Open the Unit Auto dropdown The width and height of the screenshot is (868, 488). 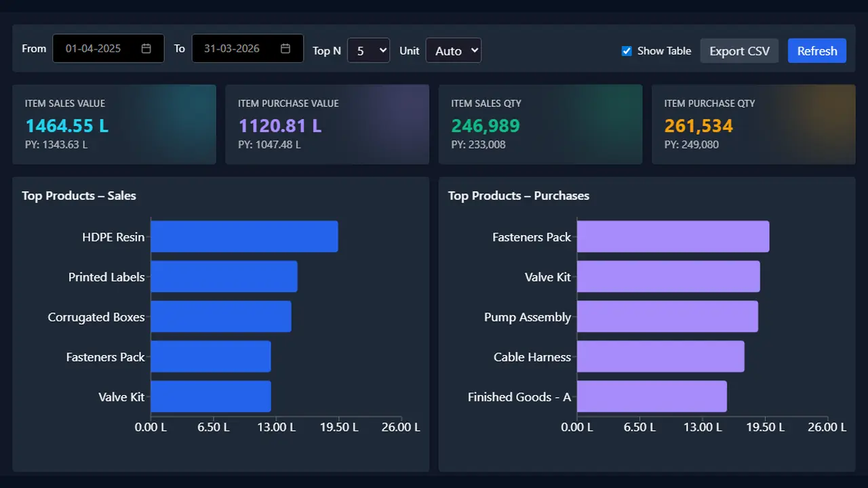click(454, 51)
